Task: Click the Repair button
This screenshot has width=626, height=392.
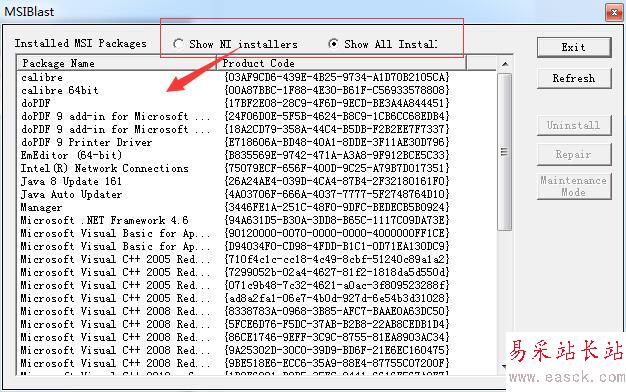Action: click(x=574, y=154)
